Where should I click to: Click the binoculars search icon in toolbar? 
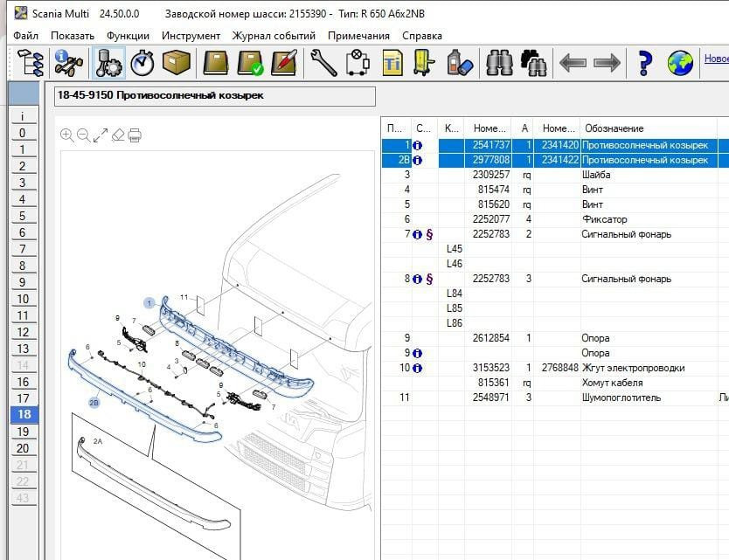click(x=499, y=63)
